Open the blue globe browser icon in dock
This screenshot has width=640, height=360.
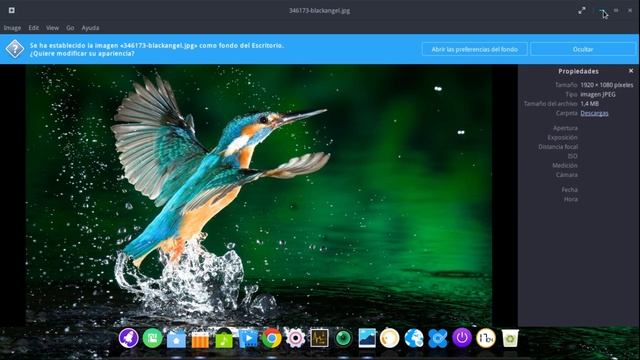(x=414, y=338)
